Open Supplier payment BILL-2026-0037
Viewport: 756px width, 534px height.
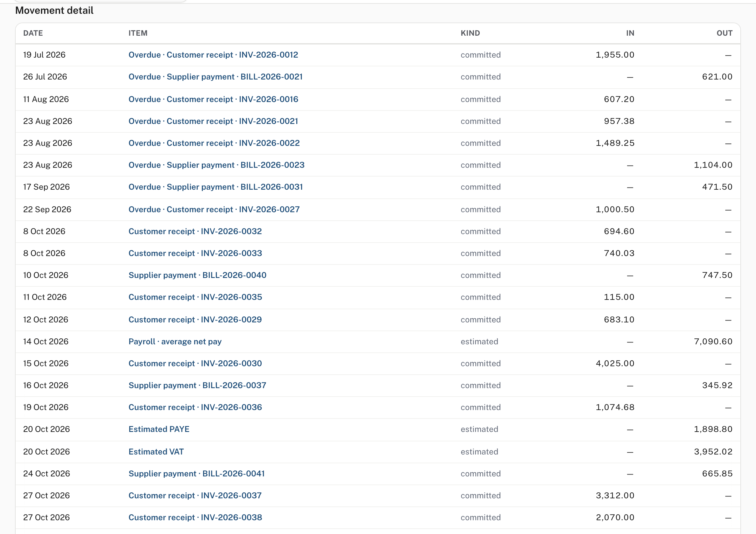tap(197, 385)
